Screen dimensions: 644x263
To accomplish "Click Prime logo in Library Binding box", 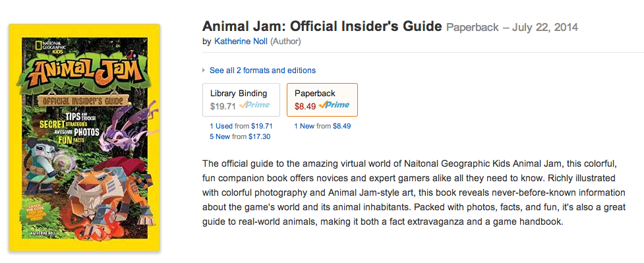I will 254,105.
